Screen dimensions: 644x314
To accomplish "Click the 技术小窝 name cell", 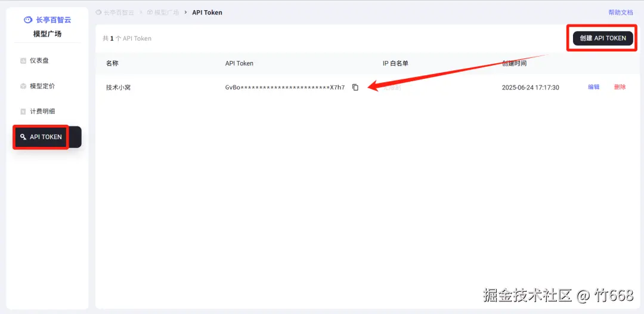I will (118, 88).
